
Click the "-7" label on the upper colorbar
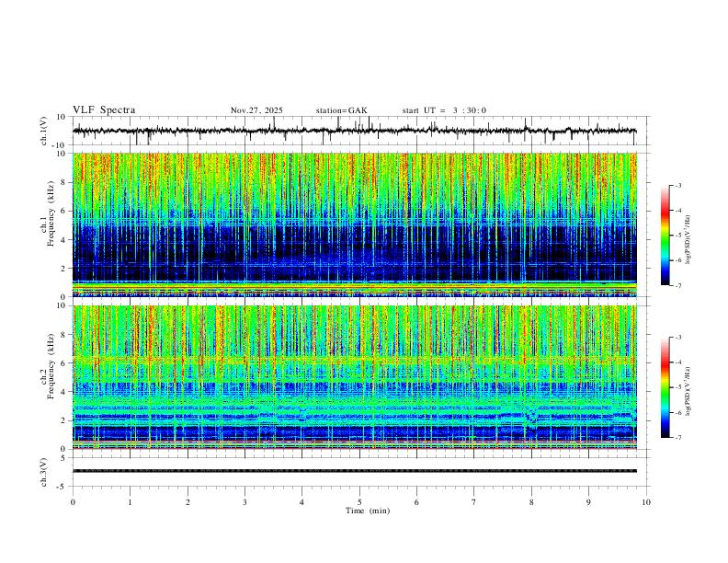point(678,286)
